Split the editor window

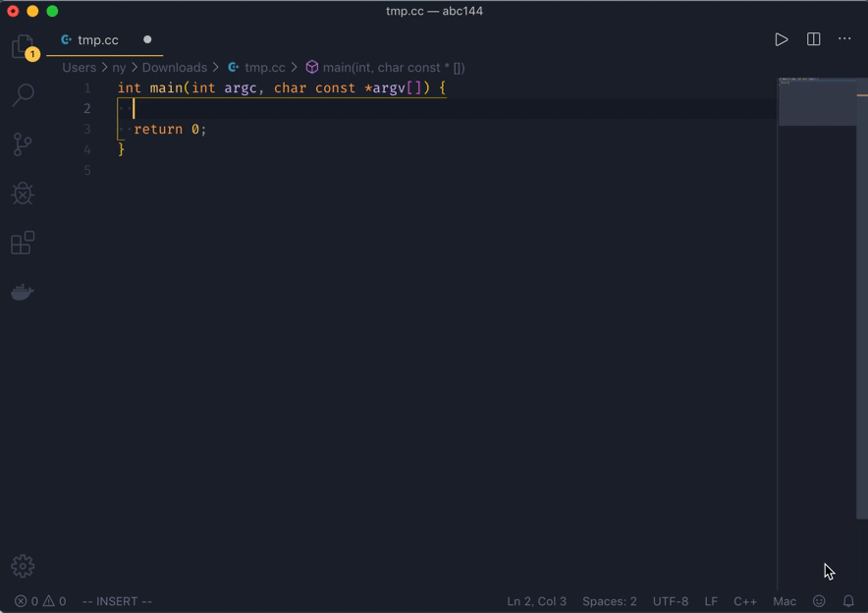point(812,39)
